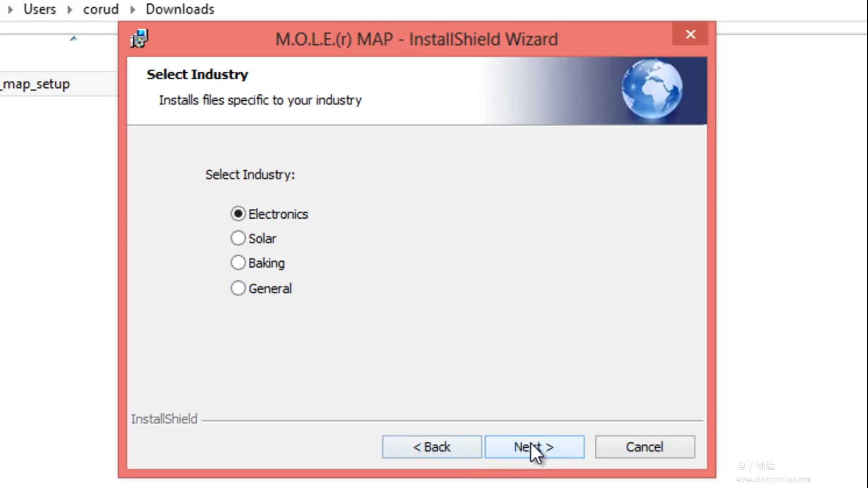The height and width of the screenshot is (488, 868).
Task: Go to the next installer step
Action: [534, 447]
